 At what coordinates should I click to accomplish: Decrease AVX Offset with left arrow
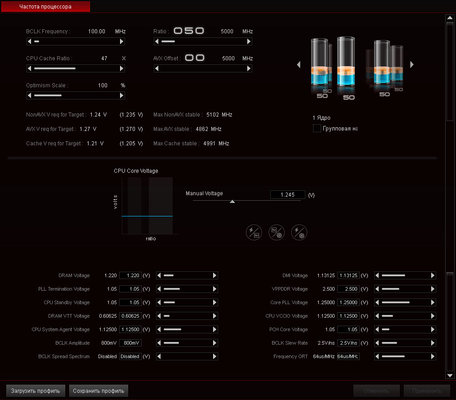click(157, 68)
